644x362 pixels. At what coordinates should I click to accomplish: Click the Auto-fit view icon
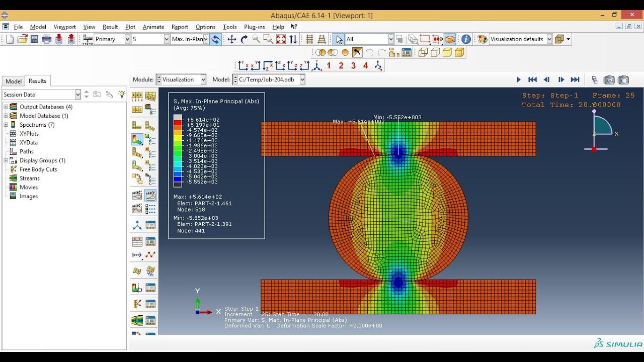(281, 39)
